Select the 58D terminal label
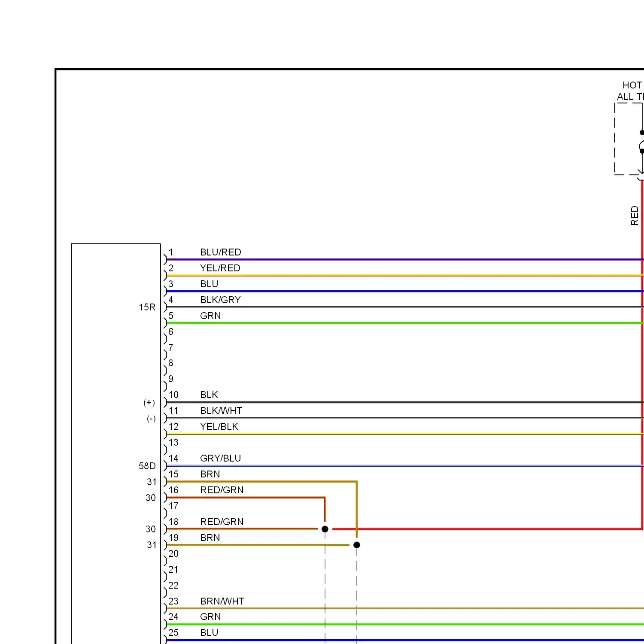The width and height of the screenshot is (644, 644). coord(147,466)
